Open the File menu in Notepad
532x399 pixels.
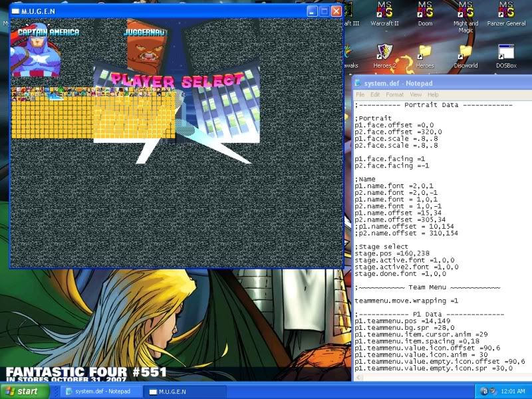360,95
